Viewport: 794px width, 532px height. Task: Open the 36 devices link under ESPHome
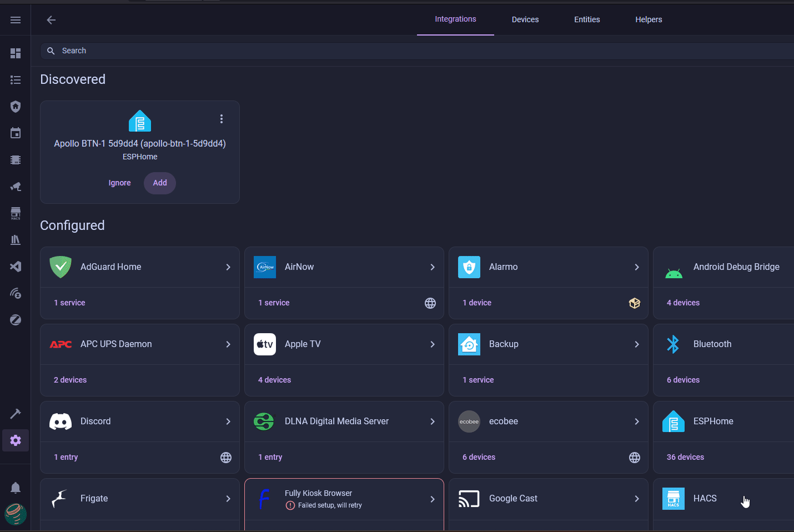(685, 457)
